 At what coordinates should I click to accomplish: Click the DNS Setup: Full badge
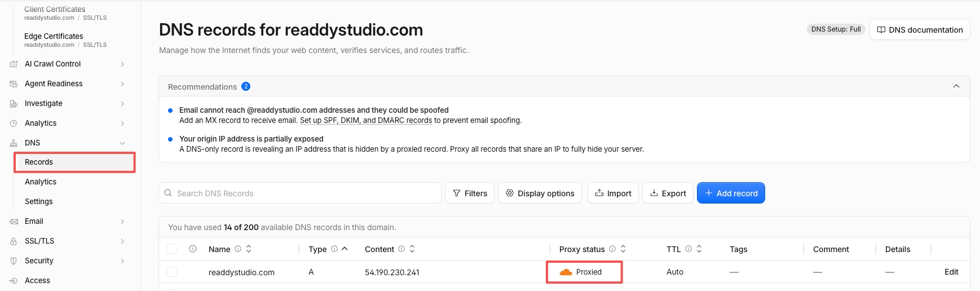coord(836,29)
